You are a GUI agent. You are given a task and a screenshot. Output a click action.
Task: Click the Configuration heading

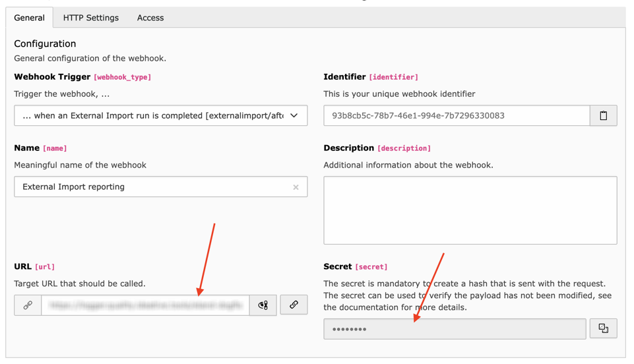click(x=45, y=44)
